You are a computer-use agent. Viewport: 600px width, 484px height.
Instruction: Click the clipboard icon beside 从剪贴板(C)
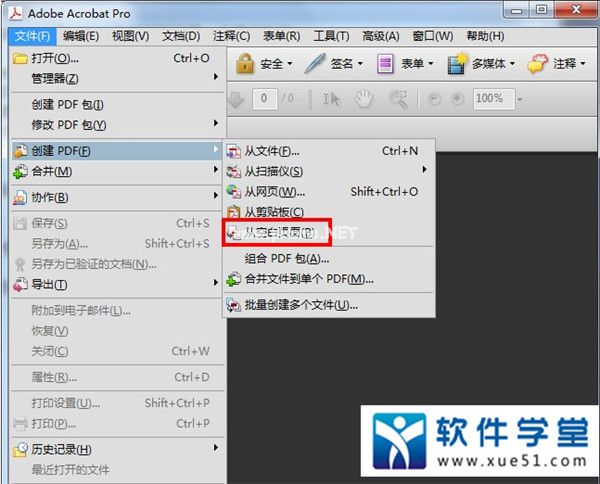click(x=233, y=212)
